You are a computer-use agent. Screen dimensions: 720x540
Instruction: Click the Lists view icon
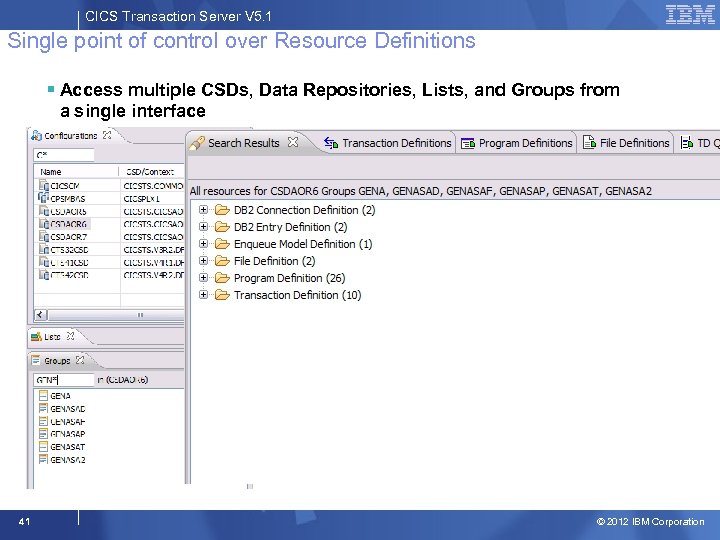tap(36, 337)
